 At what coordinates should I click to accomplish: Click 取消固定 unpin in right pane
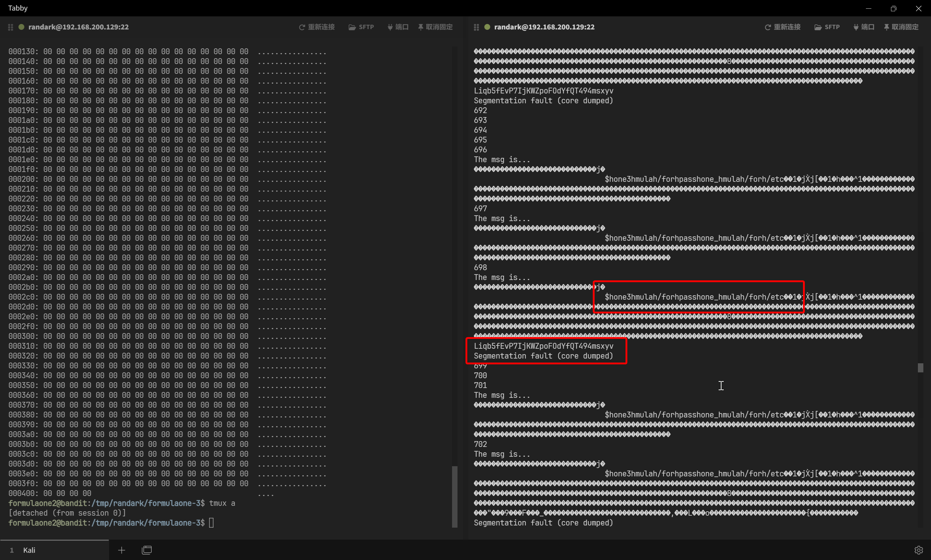pos(901,27)
